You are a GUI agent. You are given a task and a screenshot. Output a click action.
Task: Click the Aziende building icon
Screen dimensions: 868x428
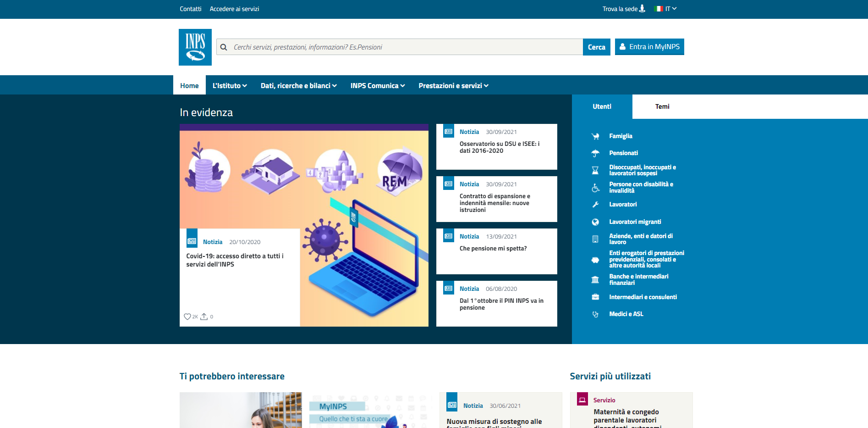point(595,239)
